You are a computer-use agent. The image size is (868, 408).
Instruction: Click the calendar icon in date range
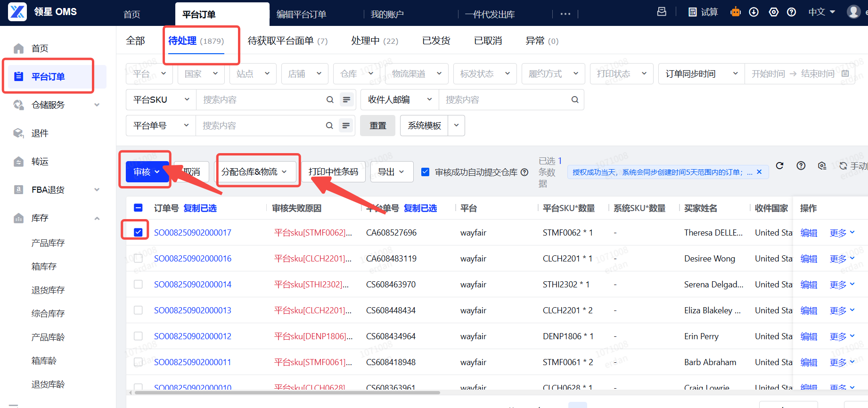[x=845, y=73]
